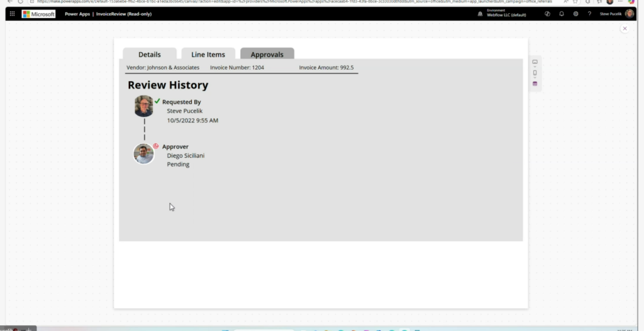Expand the tablet preview options chevron
644x331 pixels.
(535, 67)
